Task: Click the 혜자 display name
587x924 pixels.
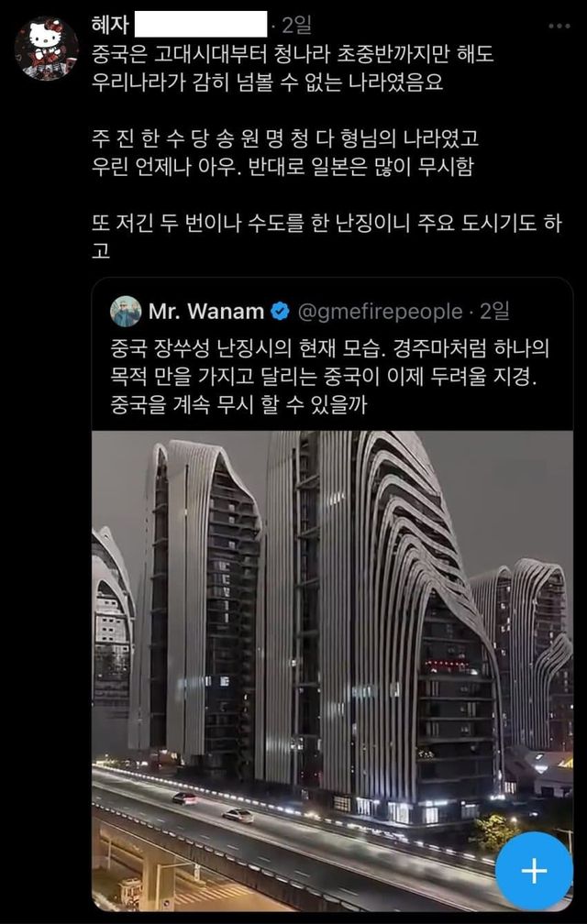Action: point(110,26)
